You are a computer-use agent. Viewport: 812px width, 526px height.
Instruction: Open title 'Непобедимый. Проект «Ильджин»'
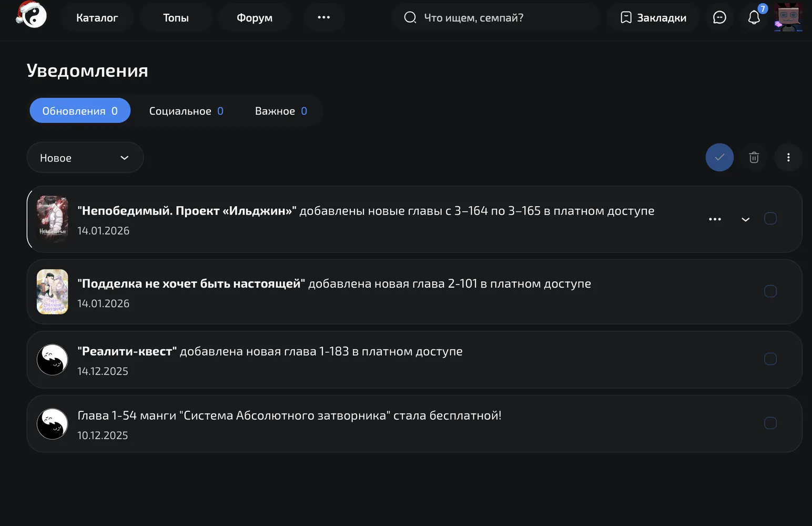[187, 211]
